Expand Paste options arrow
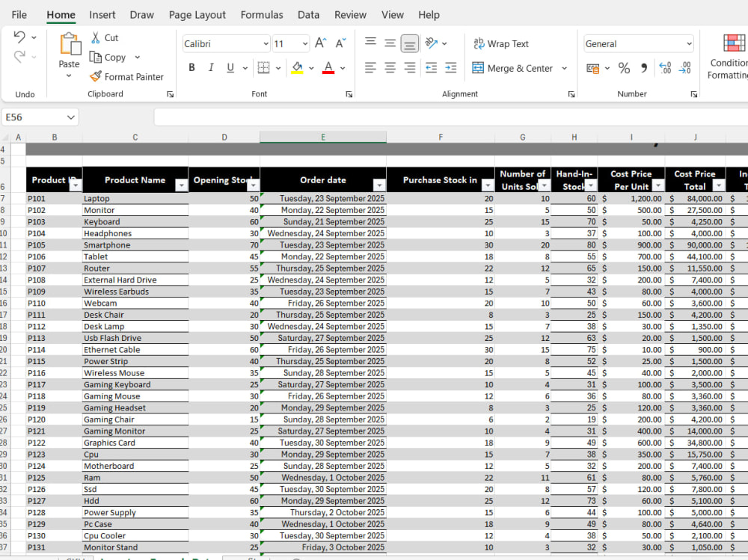This screenshot has height=560, width=748. point(69,76)
